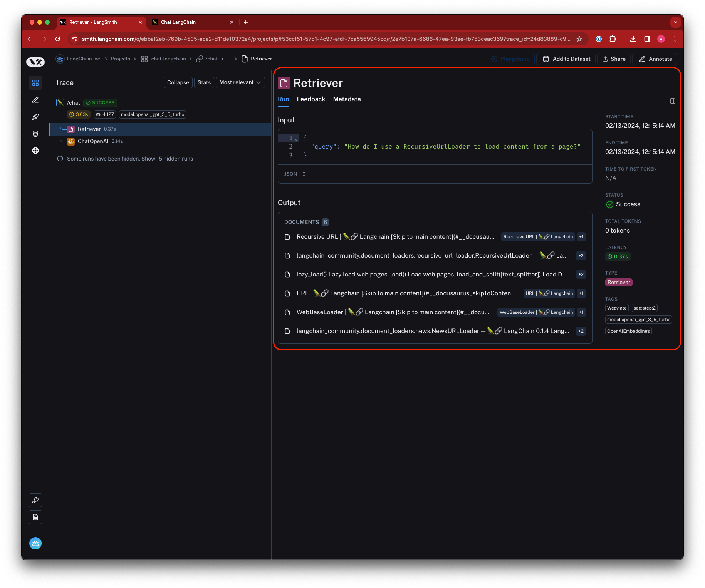
Task: Go to /chat in breadcrumb
Action: (x=207, y=59)
